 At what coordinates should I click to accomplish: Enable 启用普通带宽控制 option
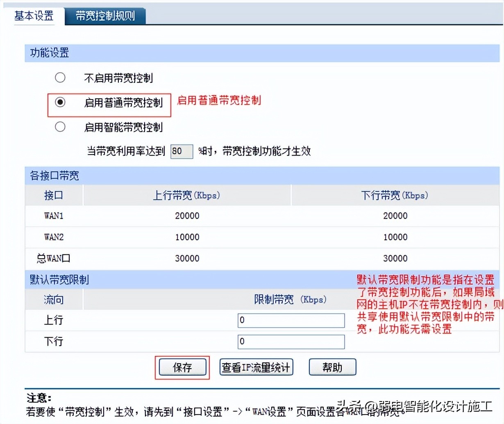click(60, 102)
